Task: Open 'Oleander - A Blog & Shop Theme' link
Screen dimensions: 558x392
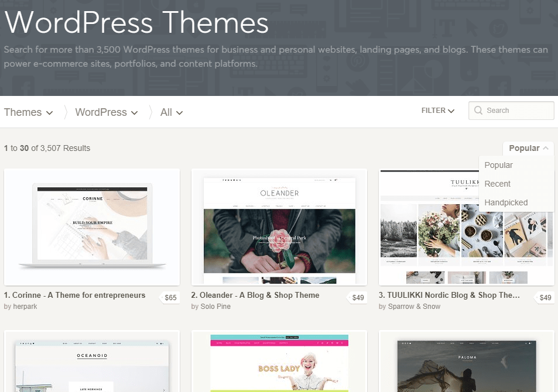Action: pos(255,295)
